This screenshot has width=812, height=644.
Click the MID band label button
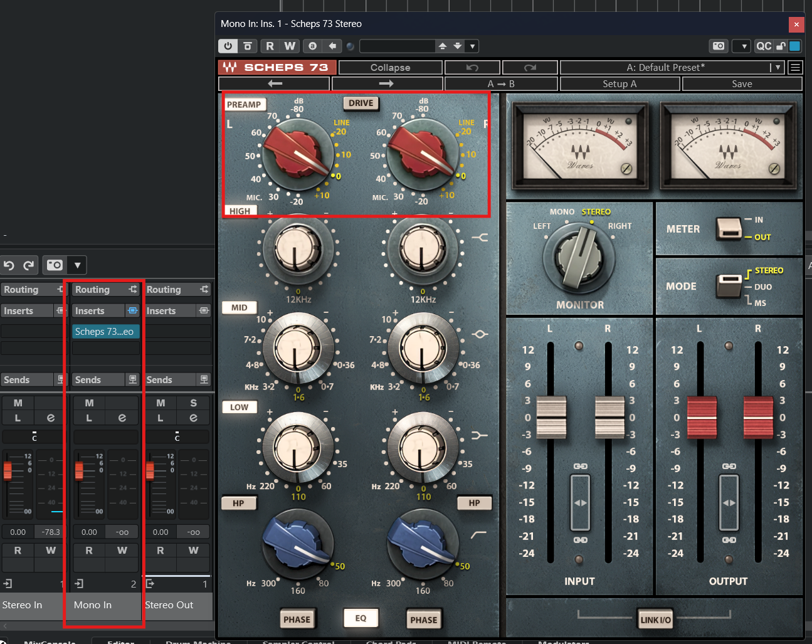pos(239,307)
